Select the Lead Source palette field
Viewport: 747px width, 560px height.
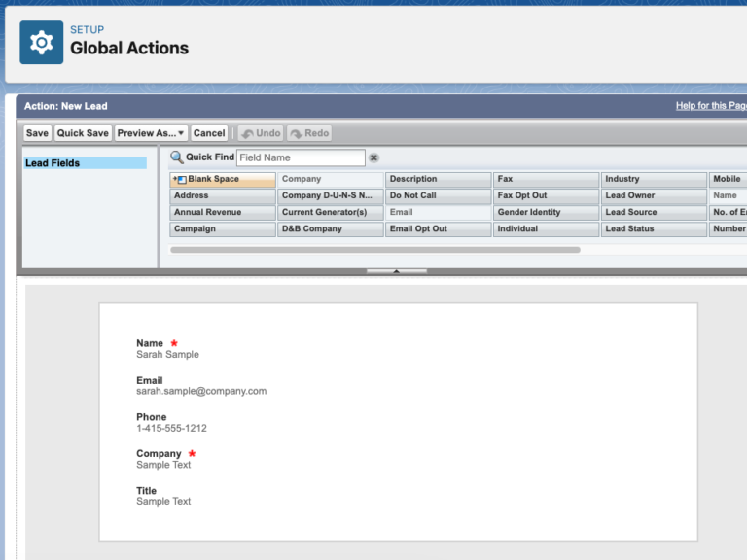(654, 212)
